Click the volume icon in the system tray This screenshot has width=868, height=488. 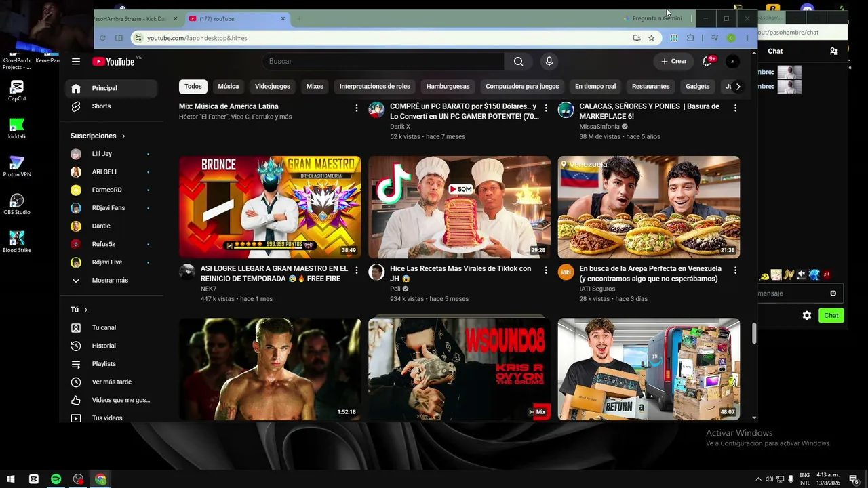click(769, 479)
